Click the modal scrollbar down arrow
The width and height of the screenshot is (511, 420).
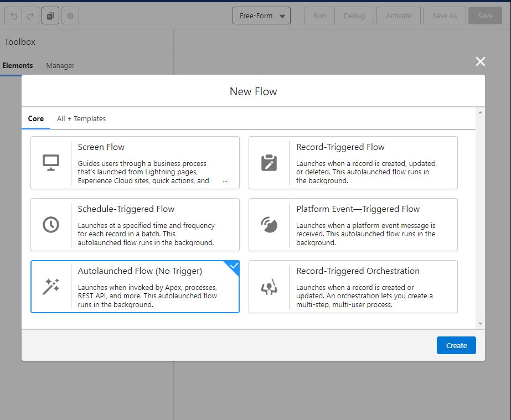pos(480,324)
